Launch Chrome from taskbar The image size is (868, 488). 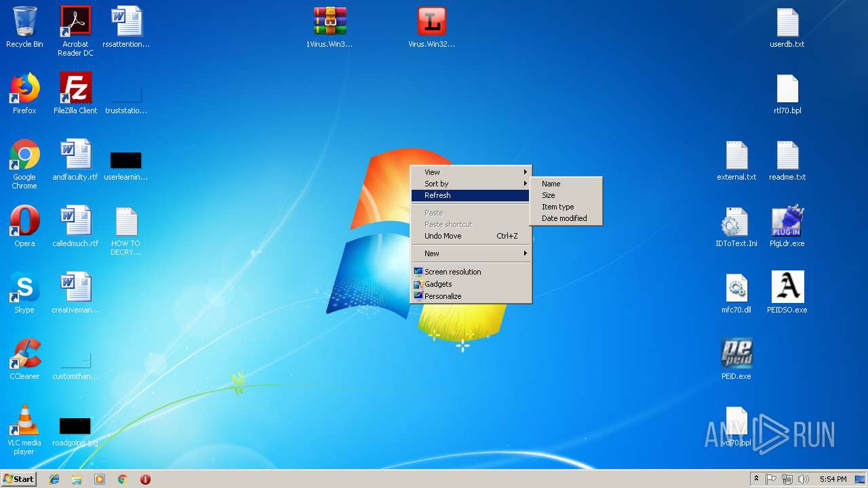[123, 479]
